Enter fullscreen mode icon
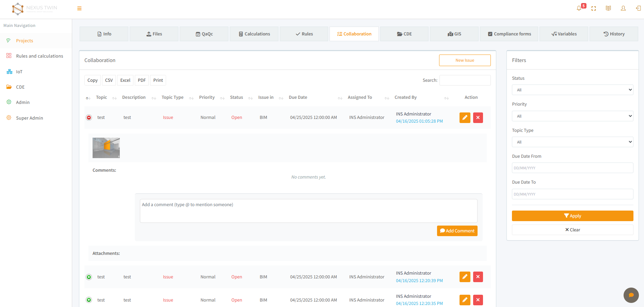Screen dimensions: 644x307 coord(594,9)
